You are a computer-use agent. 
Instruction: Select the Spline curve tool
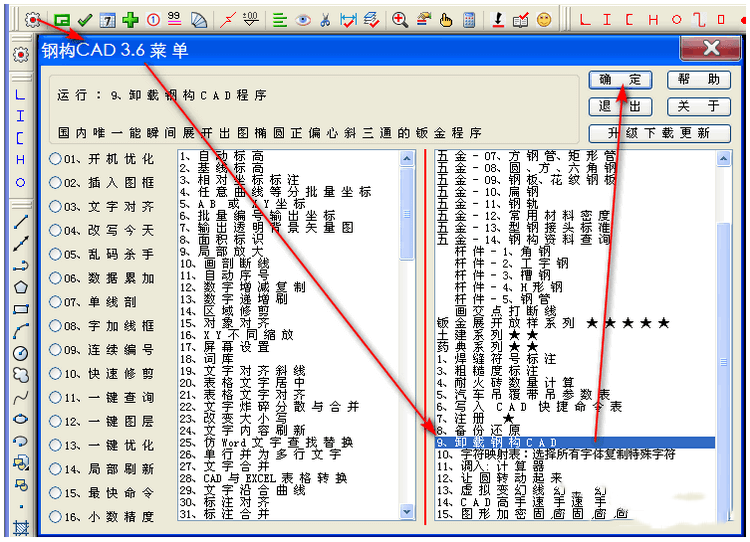(x=21, y=397)
